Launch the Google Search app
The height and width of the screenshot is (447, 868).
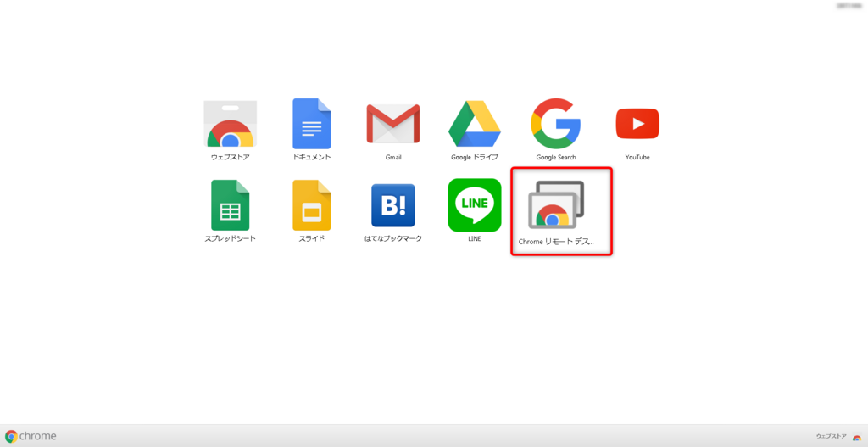tap(556, 124)
